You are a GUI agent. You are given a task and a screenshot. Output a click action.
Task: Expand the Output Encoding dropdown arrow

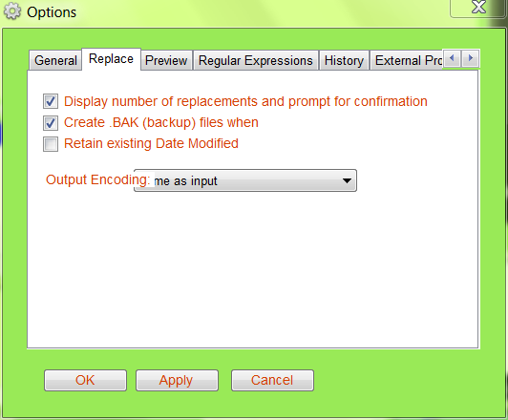347,180
